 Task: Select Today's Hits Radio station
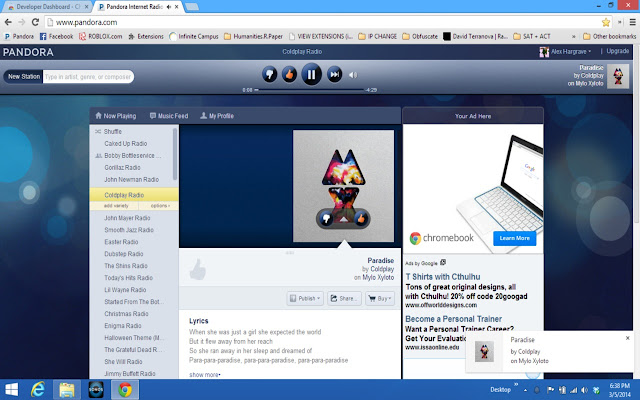pyautogui.click(x=129, y=278)
